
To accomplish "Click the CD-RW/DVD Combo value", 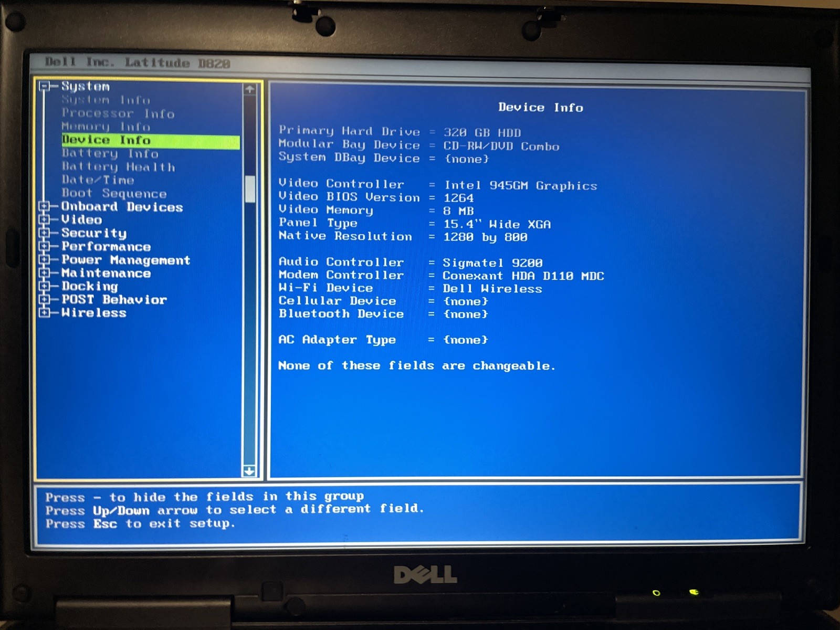I will pyautogui.click(x=501, y=146).
